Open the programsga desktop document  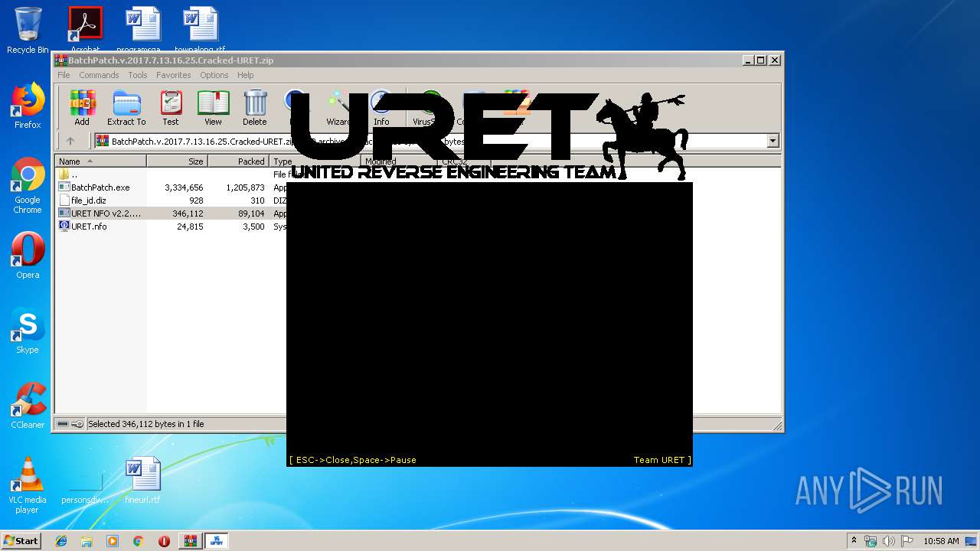point(142,31)
